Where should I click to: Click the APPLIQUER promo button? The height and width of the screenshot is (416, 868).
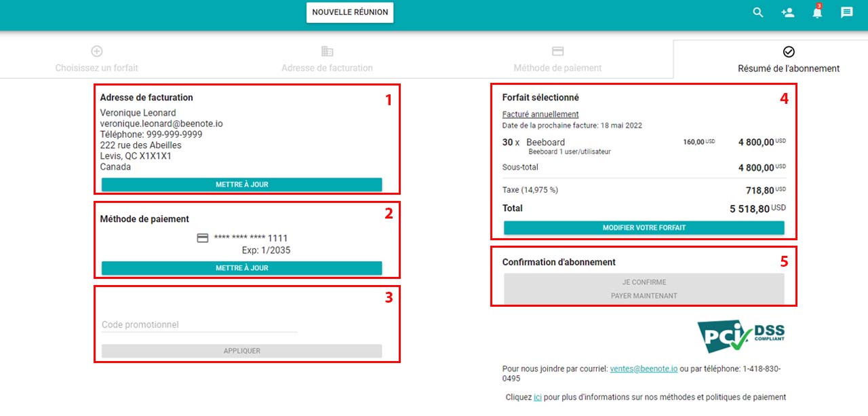242,351
